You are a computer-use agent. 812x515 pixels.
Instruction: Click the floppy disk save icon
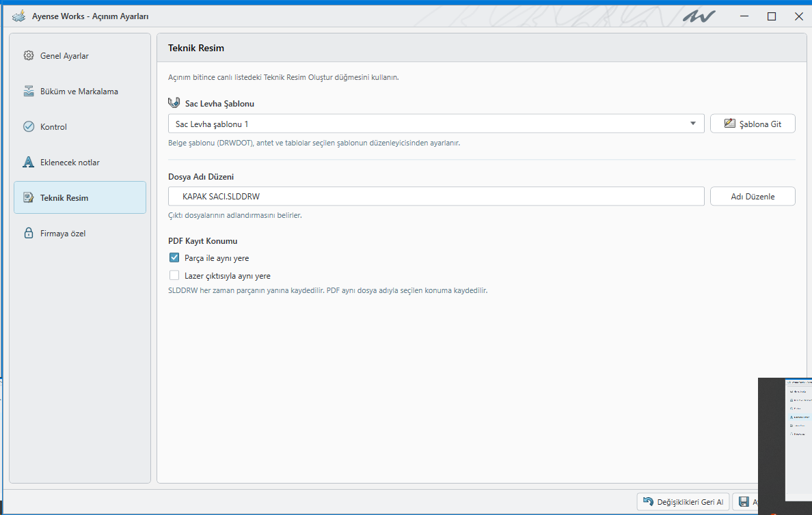(744, 501)
